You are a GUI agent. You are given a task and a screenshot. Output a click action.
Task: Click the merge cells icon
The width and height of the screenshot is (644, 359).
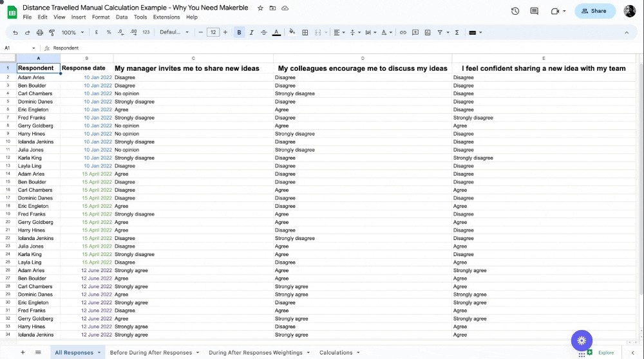[318, 32]
